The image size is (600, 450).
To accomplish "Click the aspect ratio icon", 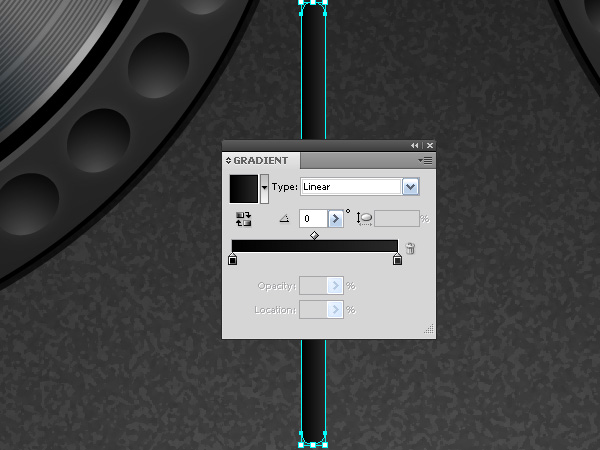I will click(364, 218).
